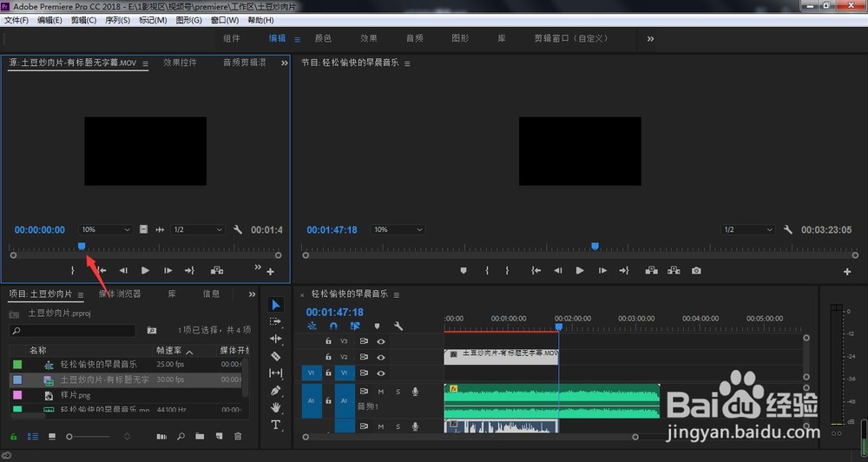Click Extract button in Program monitor

coord(674,270)
